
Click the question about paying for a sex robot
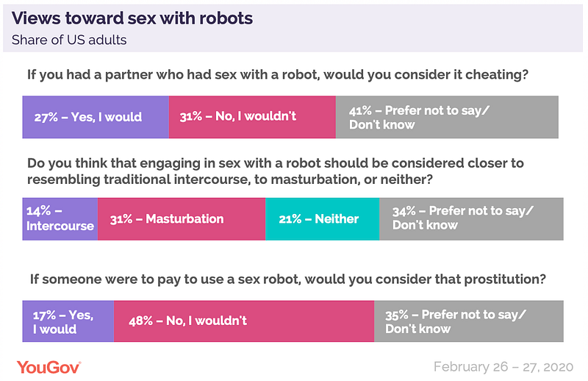pyautogui.click(x=286, y=279)
